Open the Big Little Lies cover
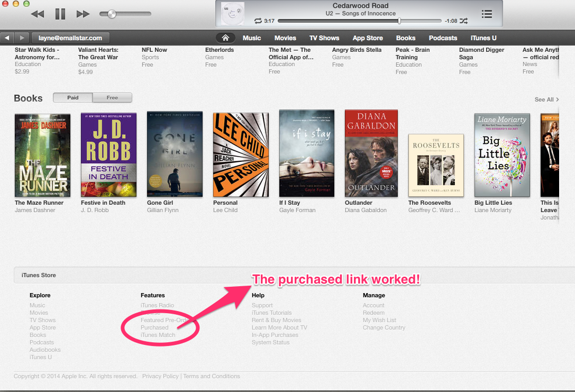The height and width of the screenshot is (392, 575). coord(502,155)
